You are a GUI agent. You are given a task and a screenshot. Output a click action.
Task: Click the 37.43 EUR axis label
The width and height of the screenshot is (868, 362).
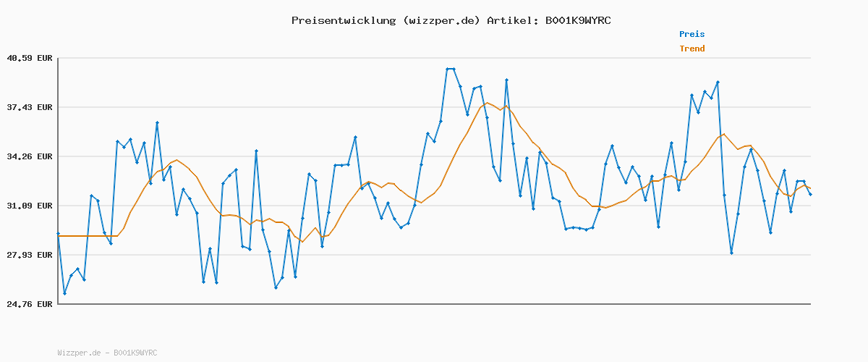point(30,107)
